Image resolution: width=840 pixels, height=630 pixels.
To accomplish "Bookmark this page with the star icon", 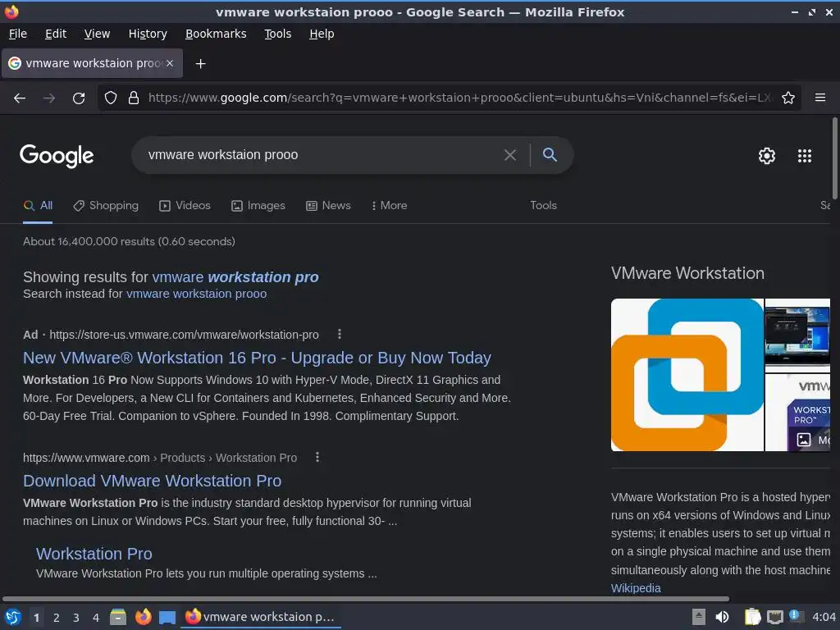I will [788, 98].
